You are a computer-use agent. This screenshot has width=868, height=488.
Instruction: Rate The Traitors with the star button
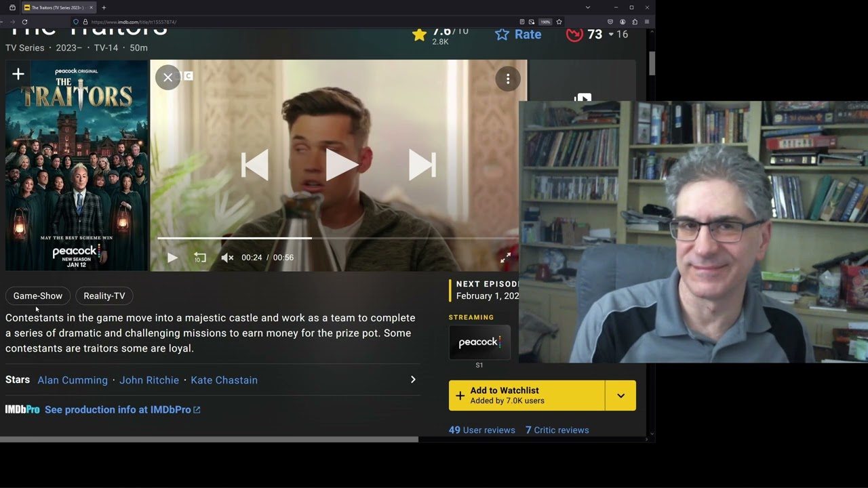pyautogui.click(x=518, y=35)
